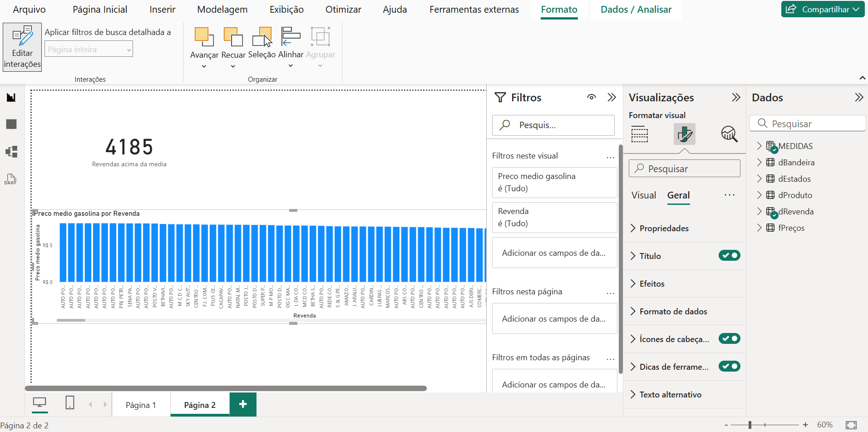Select the Format visual paintbrush icon
Image resolution: width=868 pixels, height=432 pixels.
684,134
